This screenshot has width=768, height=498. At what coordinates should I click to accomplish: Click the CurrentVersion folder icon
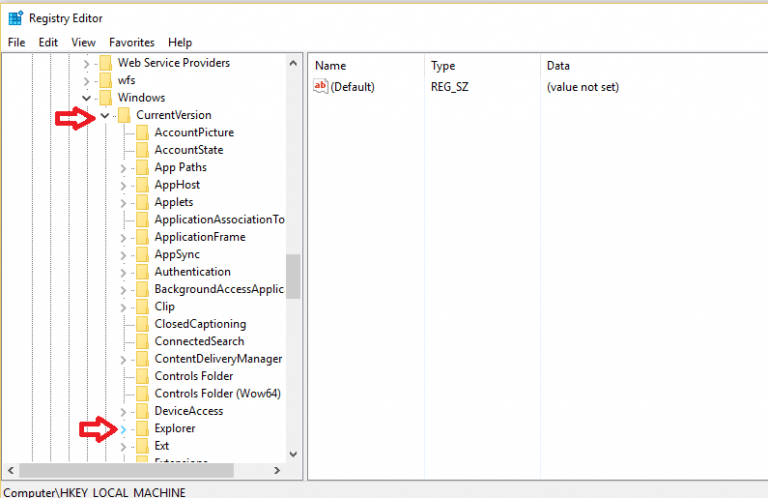(x=124, y=115)
